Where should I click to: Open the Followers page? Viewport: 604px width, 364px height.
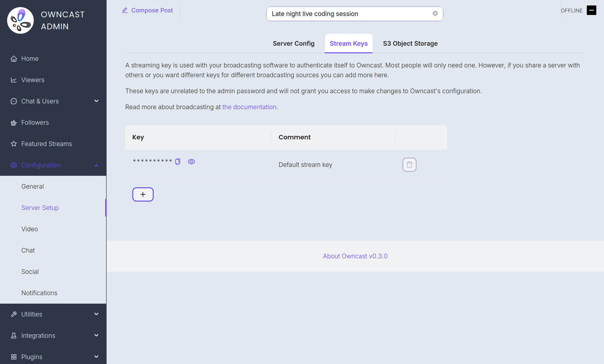pos(53,123)
